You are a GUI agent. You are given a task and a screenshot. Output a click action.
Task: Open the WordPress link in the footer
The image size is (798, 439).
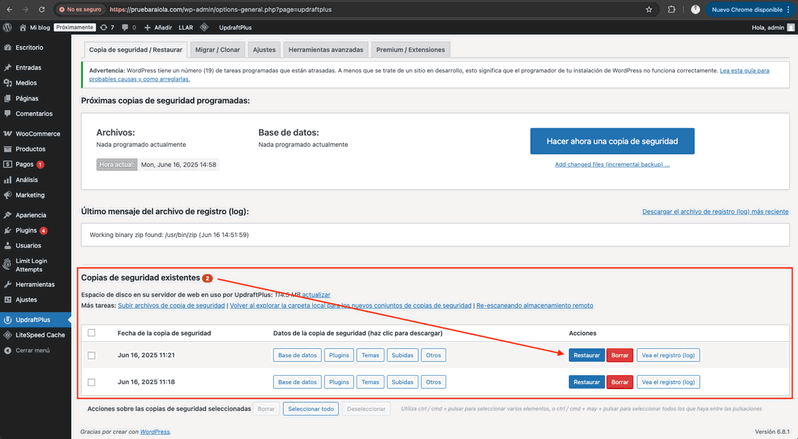click(155, 431)
